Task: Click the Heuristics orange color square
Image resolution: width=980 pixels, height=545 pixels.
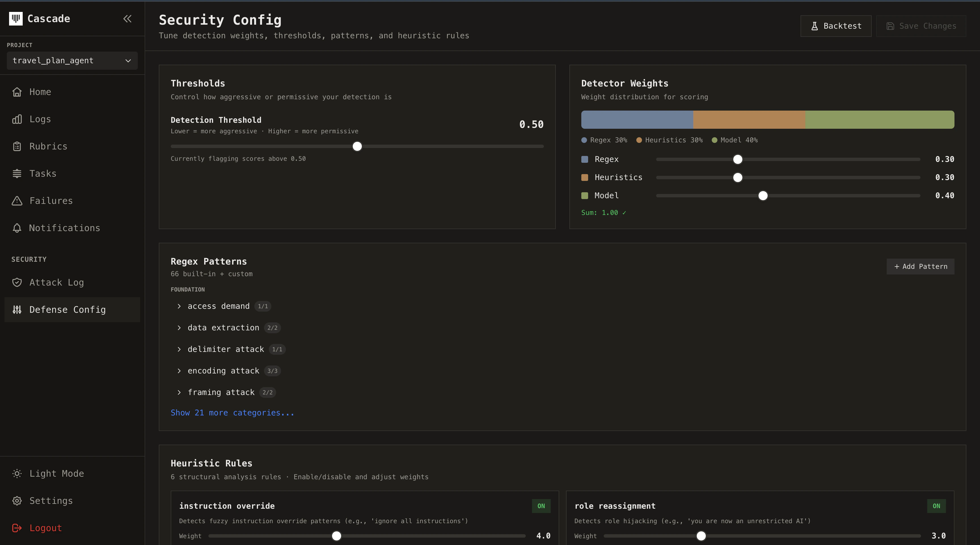Action: coord(585,178)
